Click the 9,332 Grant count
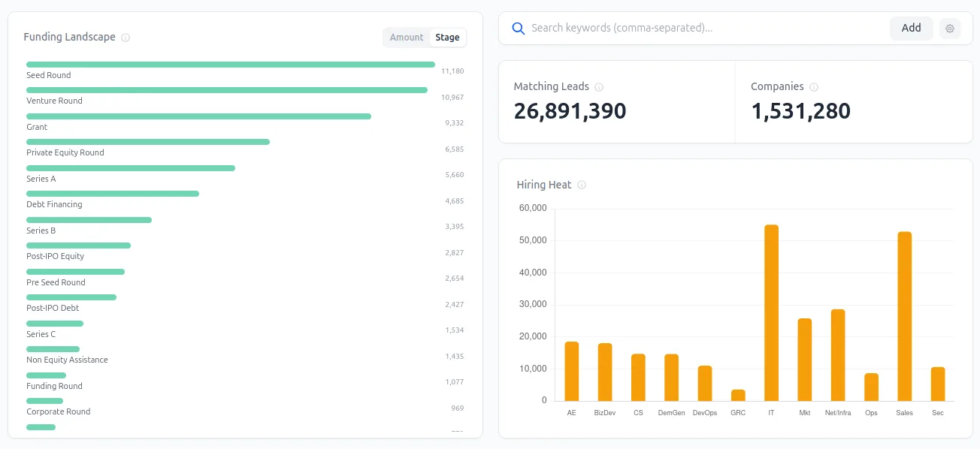This screenshot has height=449, width=980. click(x=454, y=123)
